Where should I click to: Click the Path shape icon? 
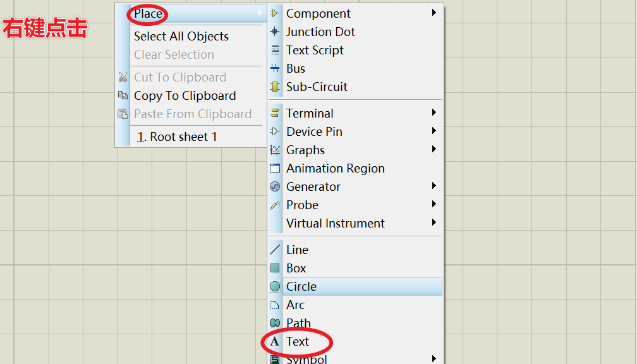coord(275,323)
